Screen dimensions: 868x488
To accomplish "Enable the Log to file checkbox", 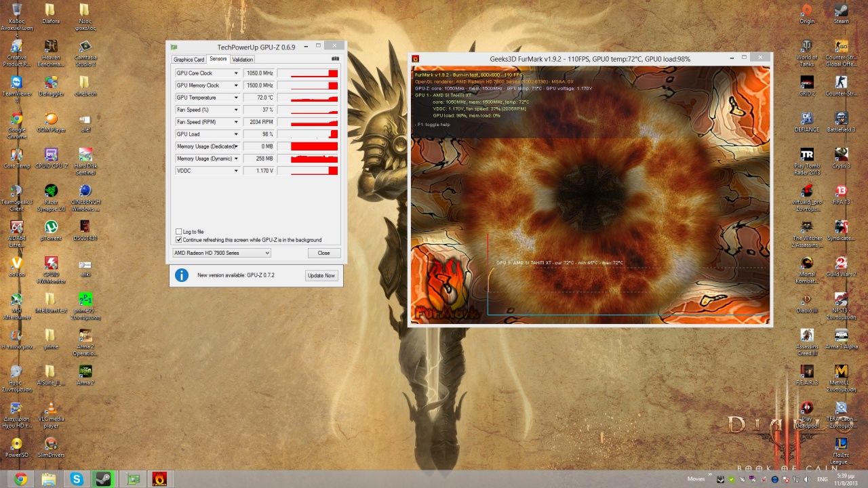I will click(x=179, y=232).
